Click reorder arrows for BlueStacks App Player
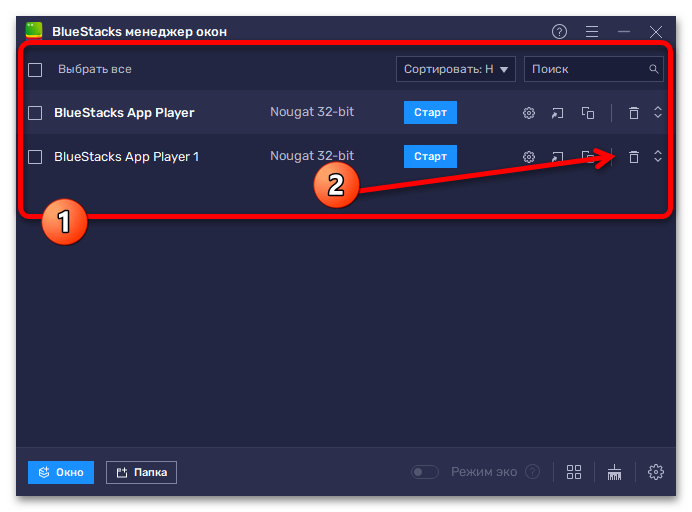This screenshot has height=512, width=692. point(658,112)
